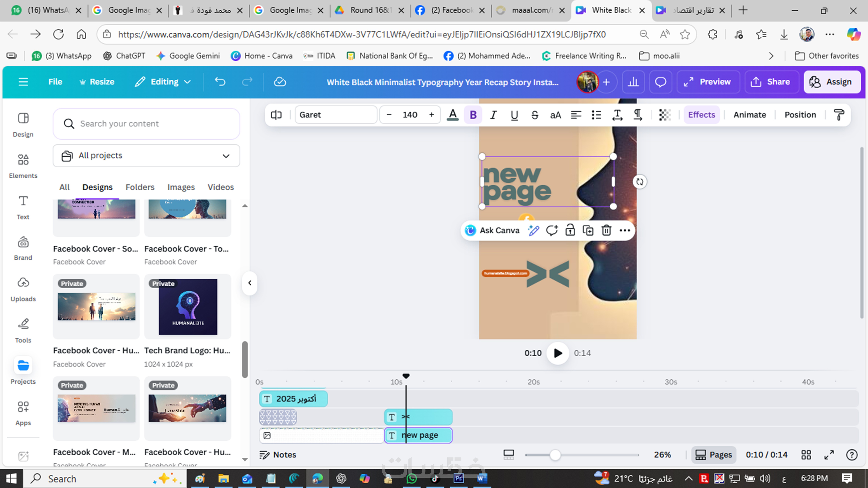Viewport: 868px width, 488px height.
Task: Open the Uploads sidebar panel
Action: point(23,289)
